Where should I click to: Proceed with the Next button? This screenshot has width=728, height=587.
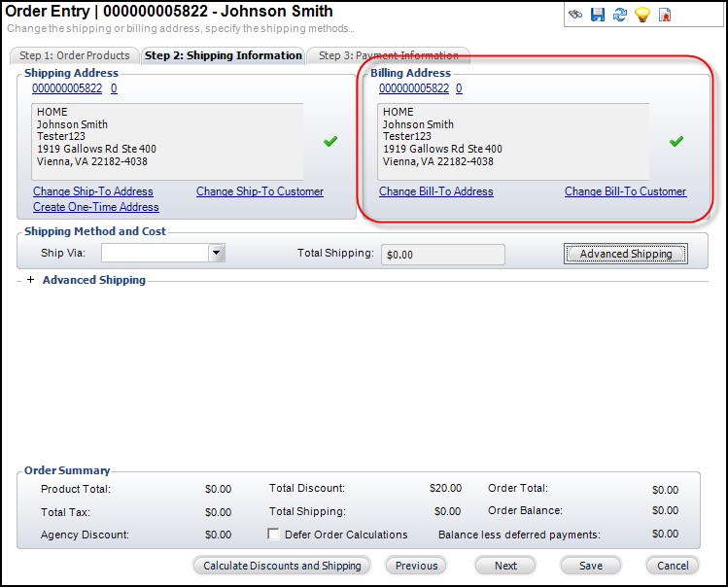[505, 566]
